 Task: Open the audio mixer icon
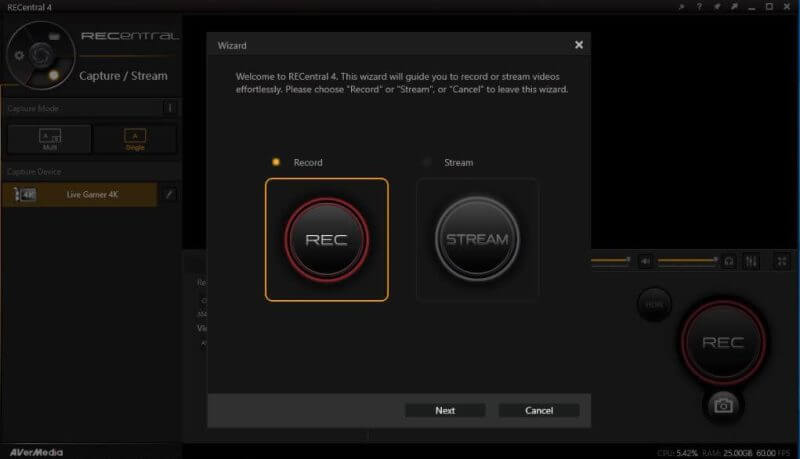coord(751,262)
